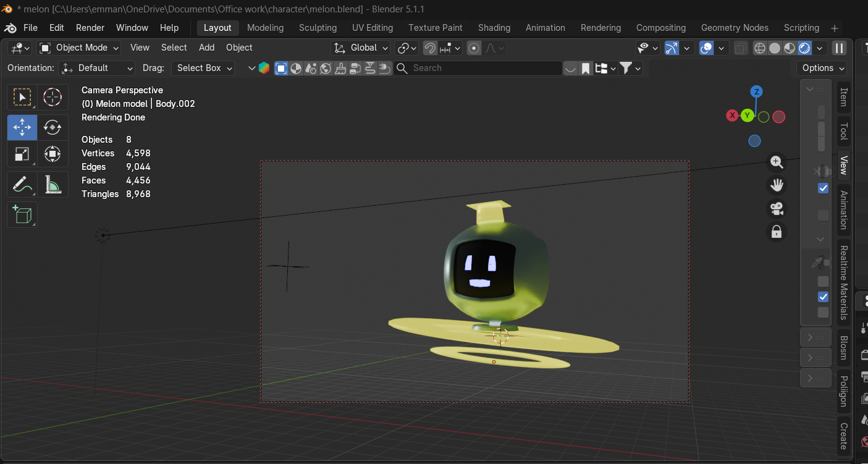This screenshot has height=464, width=868.
Task: Toggle snapping magnet button
Action: (x=430, y=48)
